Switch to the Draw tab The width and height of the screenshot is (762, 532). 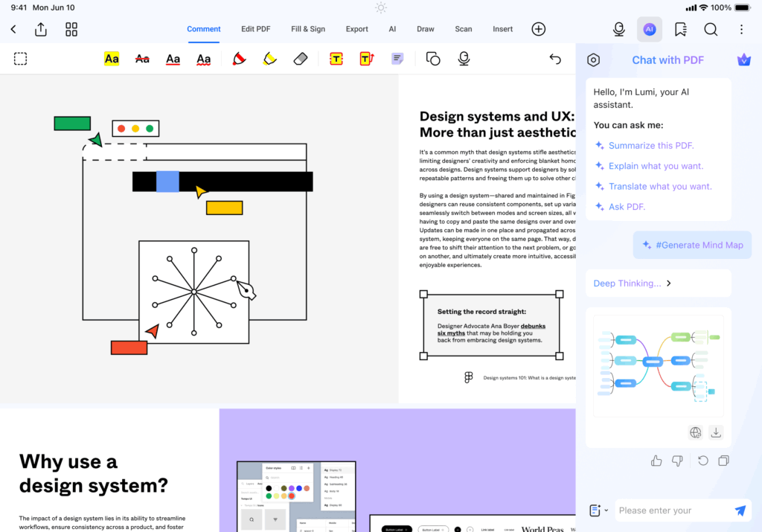[x=425, y=29]
